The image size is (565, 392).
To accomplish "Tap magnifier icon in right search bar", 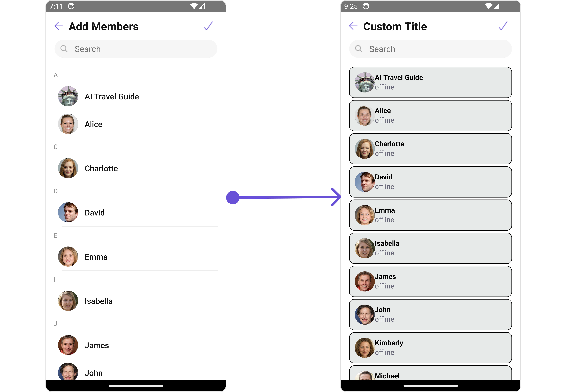I will click(358, 49).
